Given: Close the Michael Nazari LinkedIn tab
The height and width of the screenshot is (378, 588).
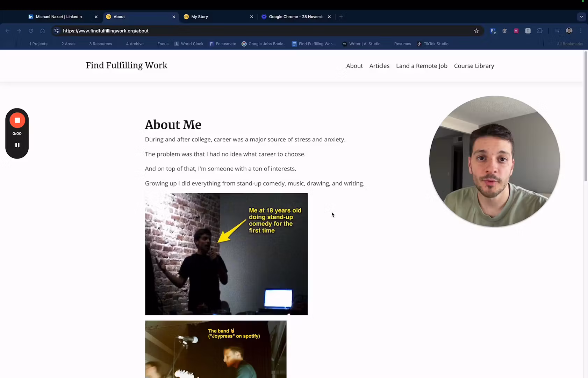Looking at the screenshot, I should click(x=96, y=16).
